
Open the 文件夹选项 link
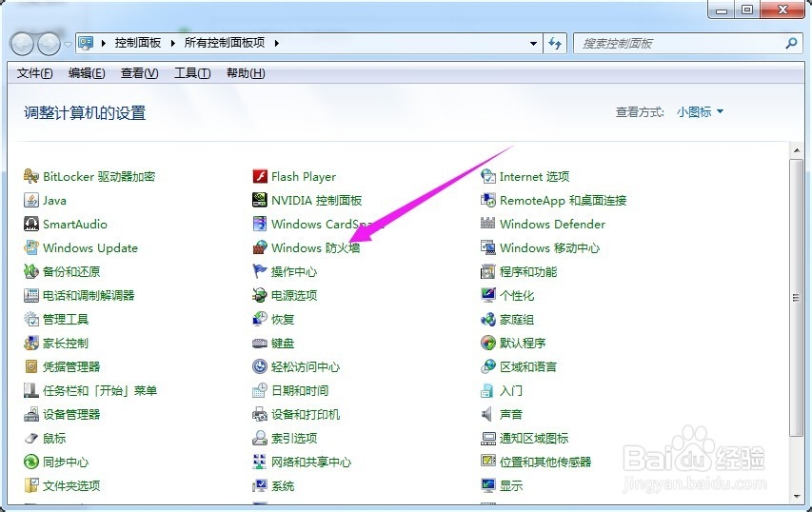(x=71, y=486)
